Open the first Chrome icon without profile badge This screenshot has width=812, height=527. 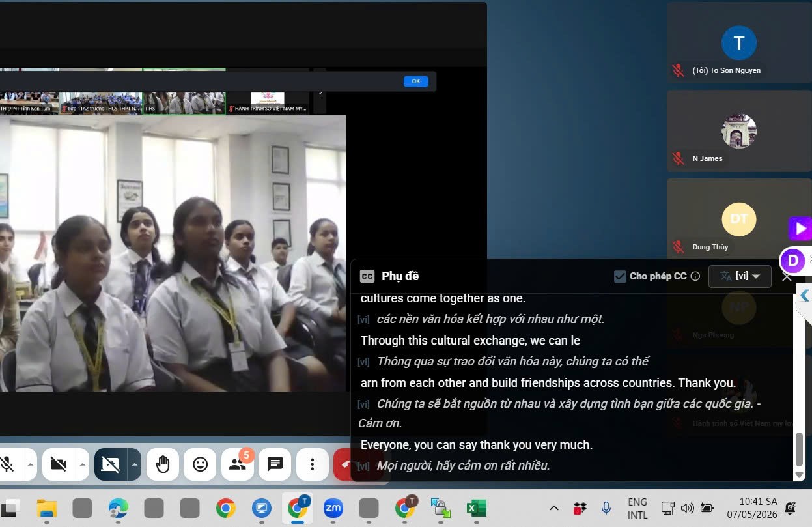pyautogui.click(x=225, y=508)
